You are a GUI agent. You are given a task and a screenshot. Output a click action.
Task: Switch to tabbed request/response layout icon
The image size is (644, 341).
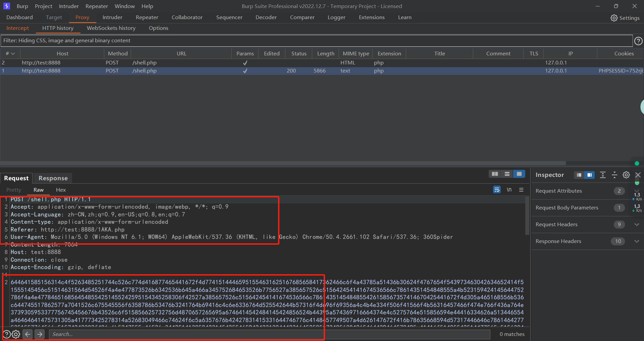point(519,174)
